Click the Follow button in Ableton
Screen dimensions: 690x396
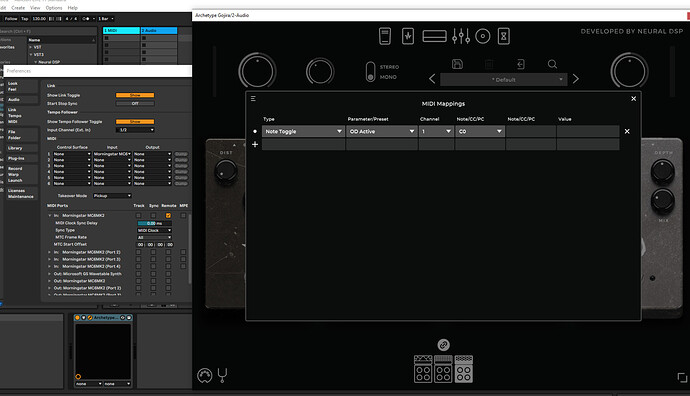pos(11,19)
